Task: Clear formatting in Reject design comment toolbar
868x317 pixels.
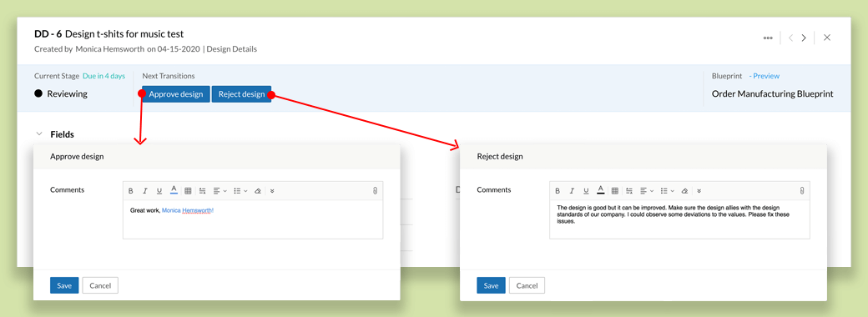Action: (684, 191)
